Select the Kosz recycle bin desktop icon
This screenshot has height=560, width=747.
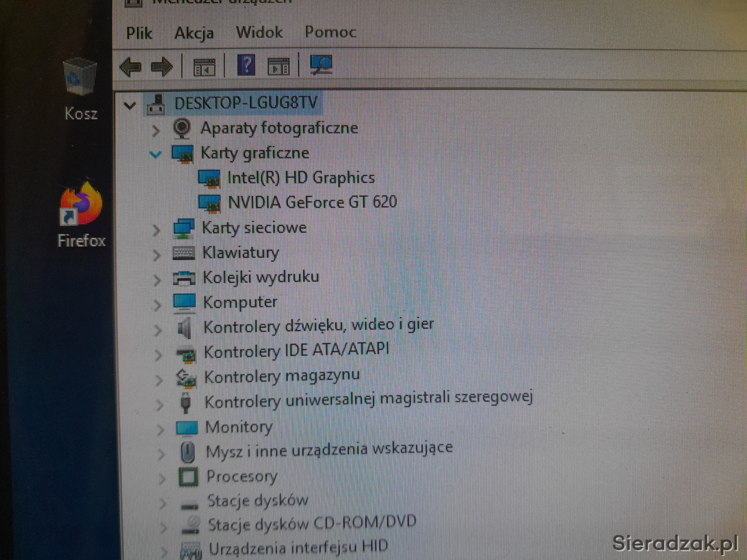tap(81, 89)
